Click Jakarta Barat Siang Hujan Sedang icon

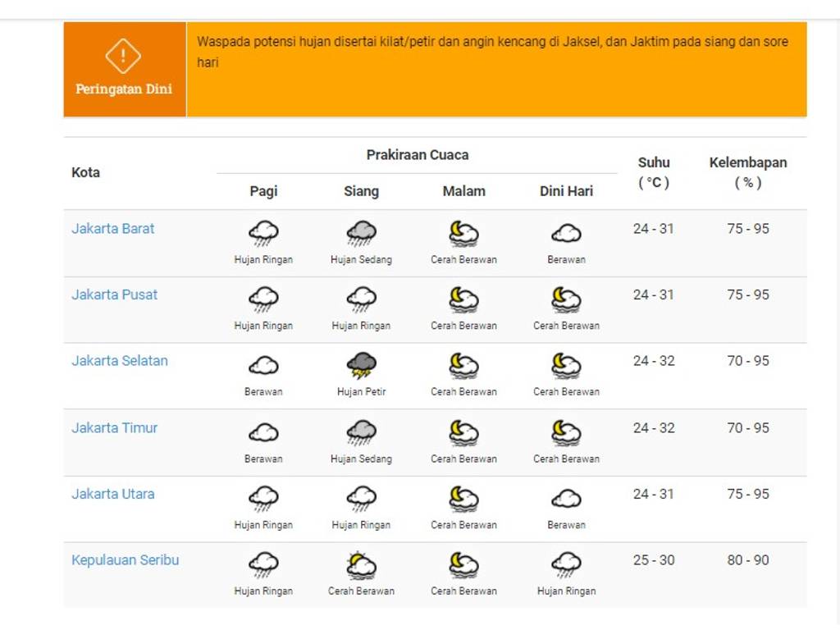click(361, 234)
